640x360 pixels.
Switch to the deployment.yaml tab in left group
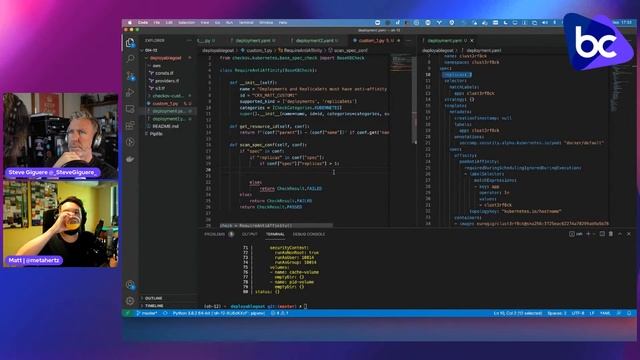(x=253, y=41)
